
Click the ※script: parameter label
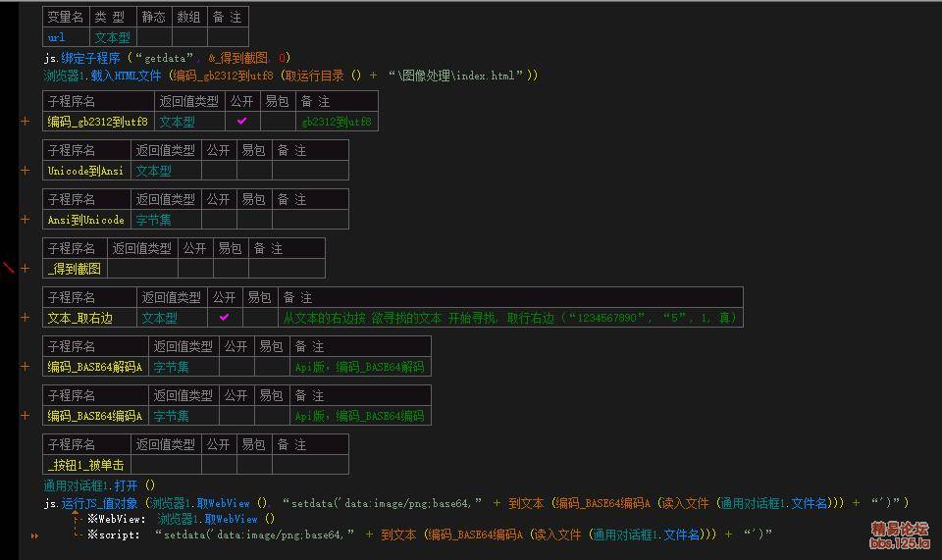tap(114, 535)
